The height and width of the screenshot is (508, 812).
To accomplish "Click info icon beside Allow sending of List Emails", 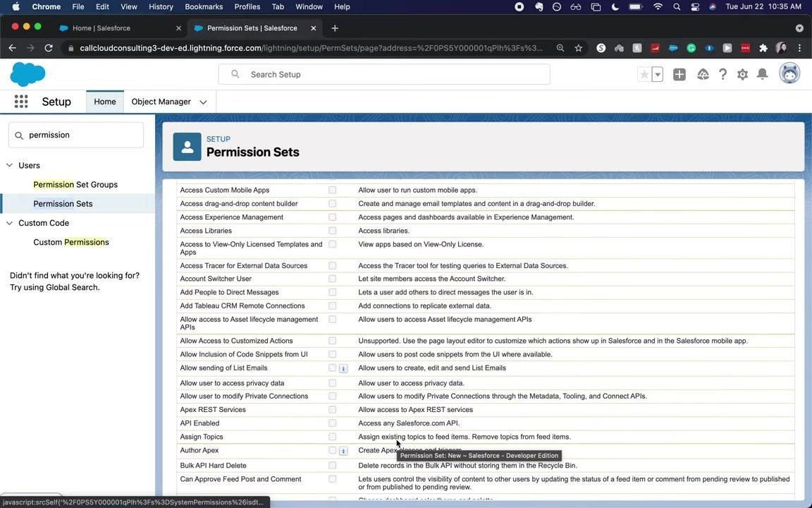I will 343,368.
